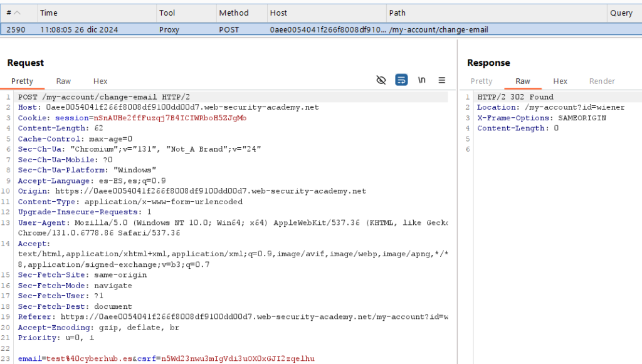This screenshot has height=364, width=642.
Task: Open the Response Raw tab
Action: (x=523, y=81)
